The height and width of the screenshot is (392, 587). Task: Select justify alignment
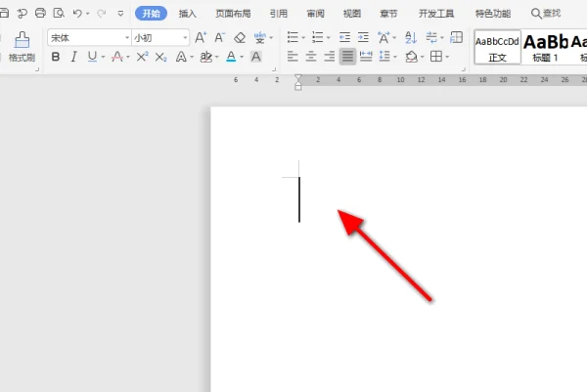coord(347,57)
